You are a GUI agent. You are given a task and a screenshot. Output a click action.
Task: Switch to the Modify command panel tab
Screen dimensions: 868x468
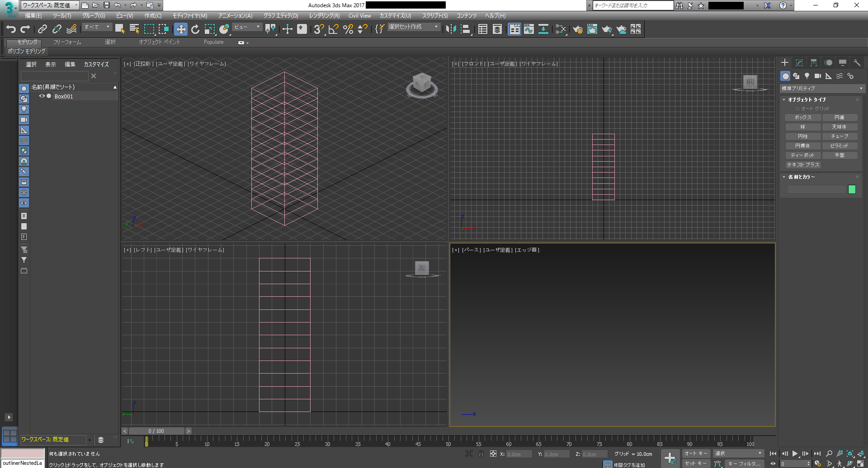pyautogui.click(x=799, y=63)
